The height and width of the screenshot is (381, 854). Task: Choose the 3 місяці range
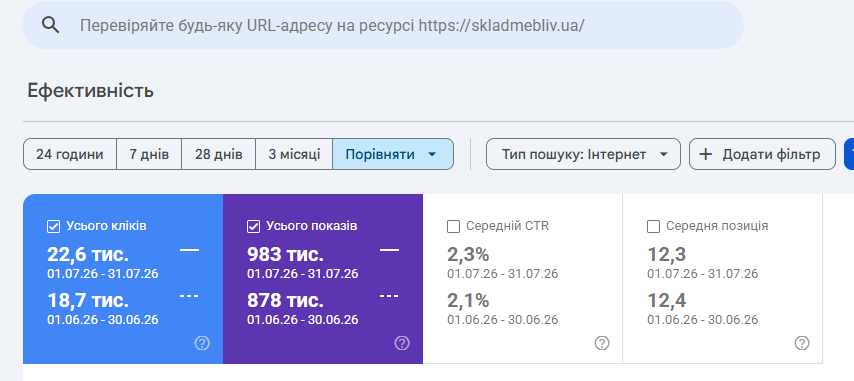click(x=294, y=155)
